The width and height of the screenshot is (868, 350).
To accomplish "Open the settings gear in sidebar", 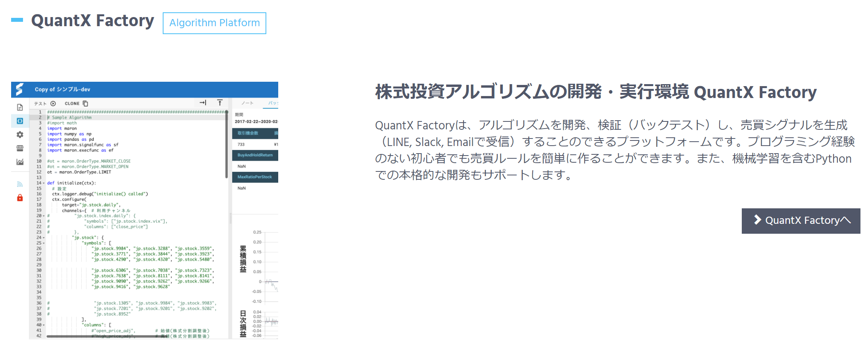I will pos(20,135).
